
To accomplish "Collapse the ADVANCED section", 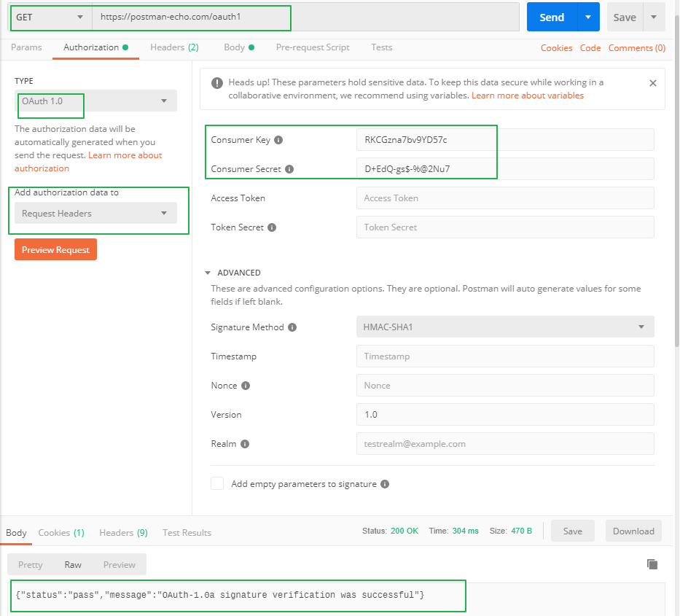I will (207, 273).
